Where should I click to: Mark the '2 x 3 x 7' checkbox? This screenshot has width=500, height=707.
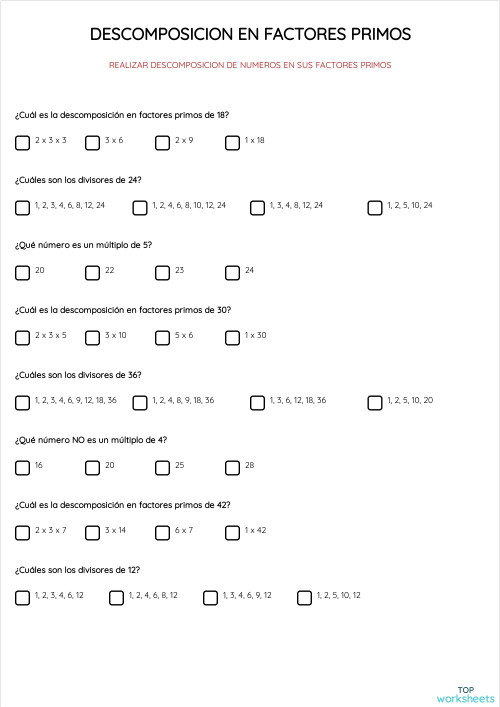coord(23,533)
